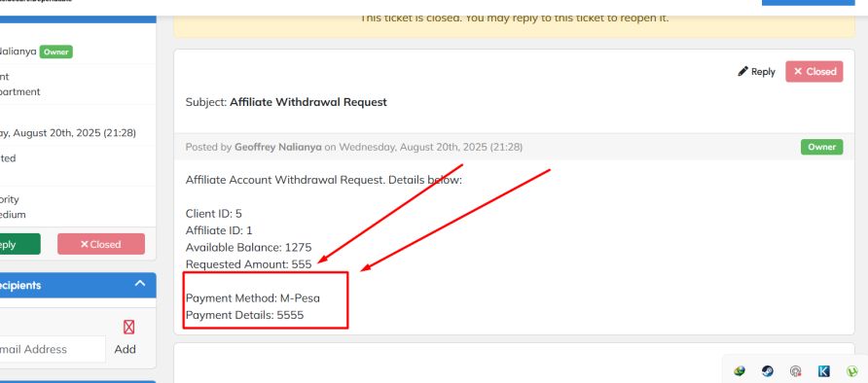The height and width of the screenshot is (383, 868).
Task: Click the top-right Closed status button
Action: tap(814, 71)
